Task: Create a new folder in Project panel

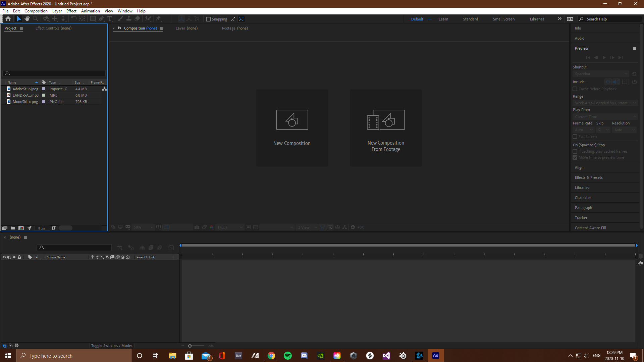Action: pyautogui.click(x=13, y=228)
